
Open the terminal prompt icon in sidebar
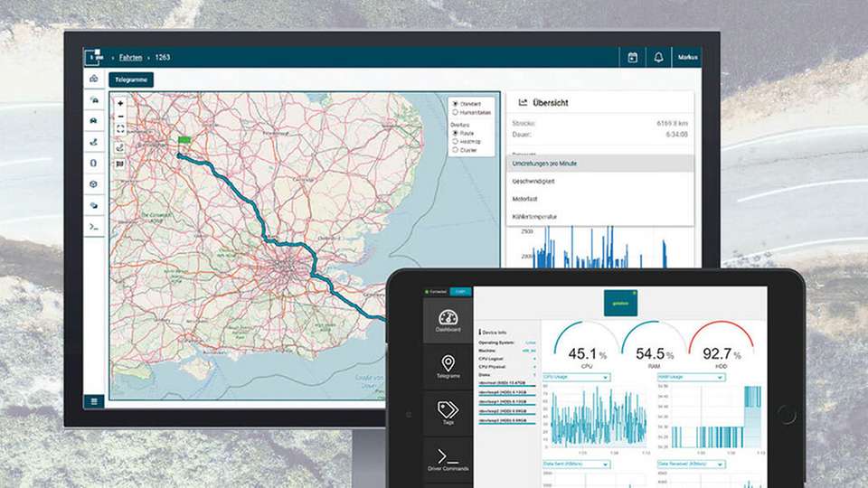tap(94, 227)
